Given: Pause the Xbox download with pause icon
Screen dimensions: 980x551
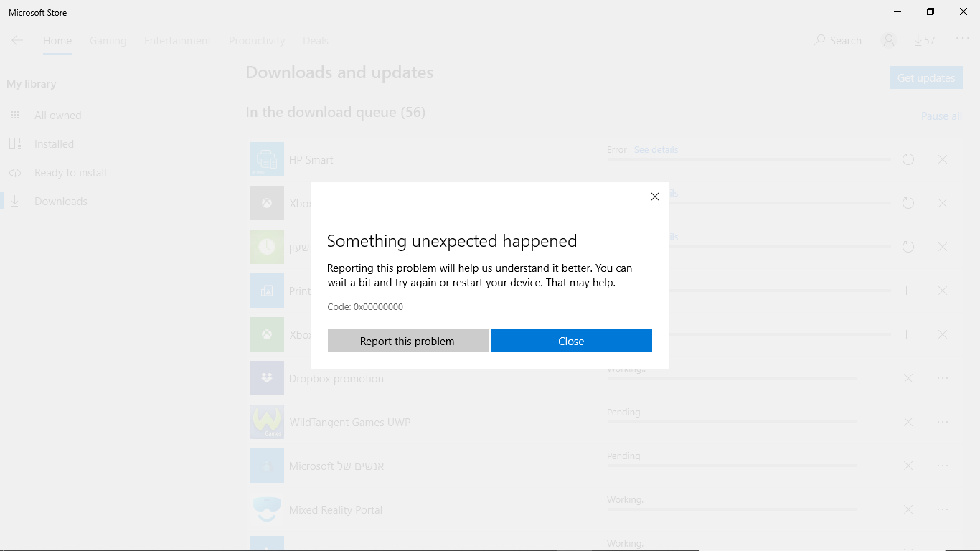Looking at the screenshot, I should tap(908, 334).
